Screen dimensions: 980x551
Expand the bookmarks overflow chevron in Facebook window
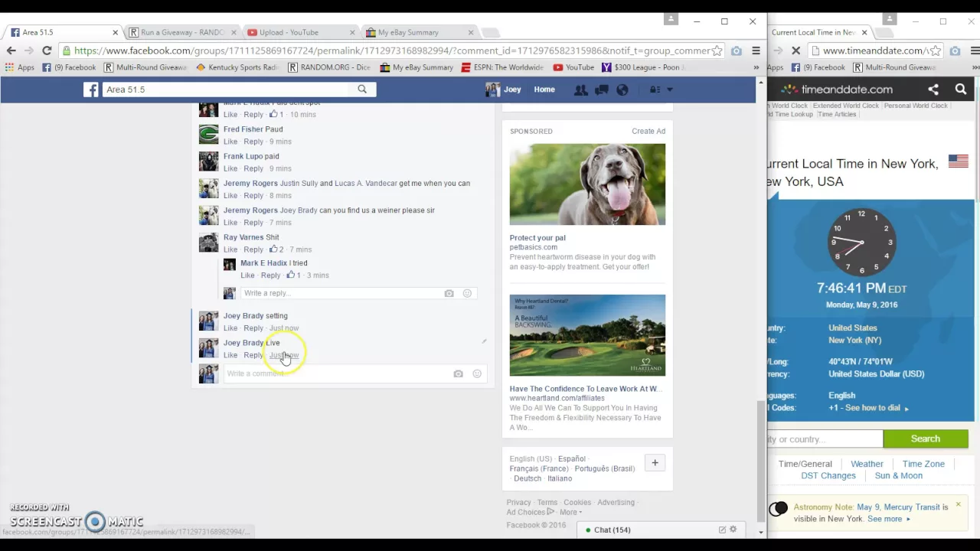pyautogui.click(x=756, y=67)
